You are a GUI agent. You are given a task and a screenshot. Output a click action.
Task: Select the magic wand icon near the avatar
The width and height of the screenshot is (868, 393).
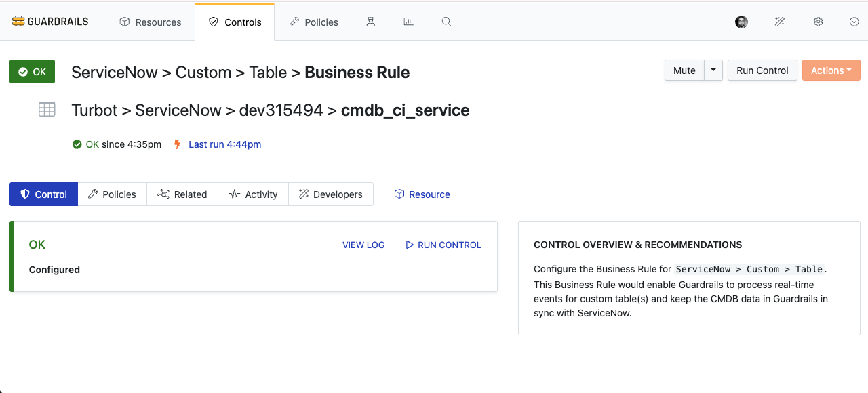(x=779, y=22)
